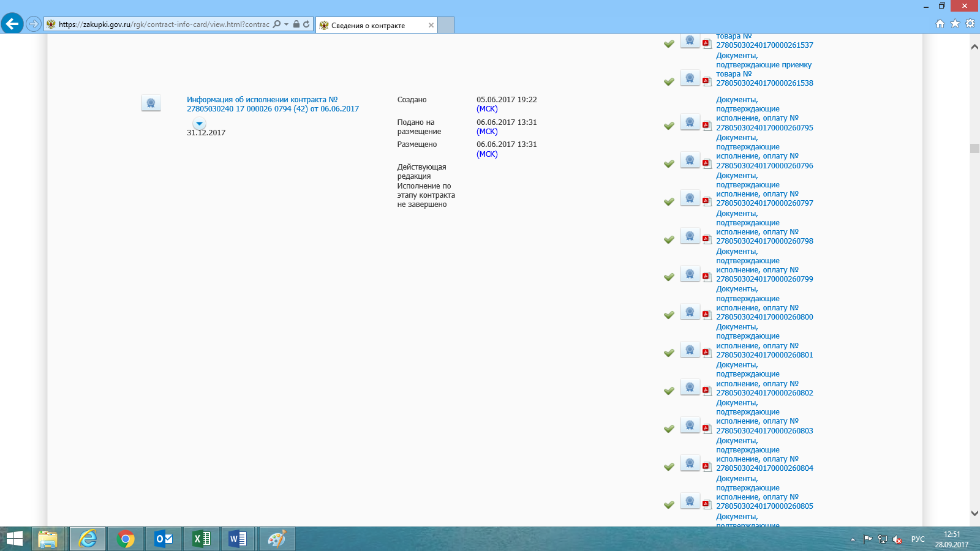Click signature icon for document 260795

690,122
